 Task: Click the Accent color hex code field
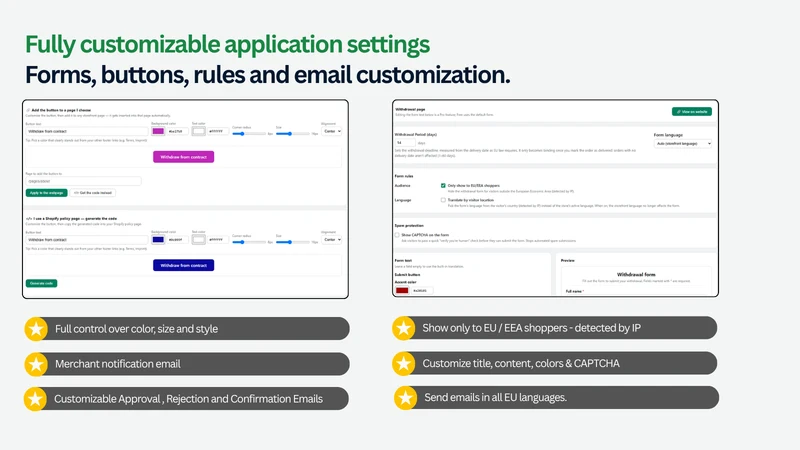pyautogui.click(x=421, y=290)
